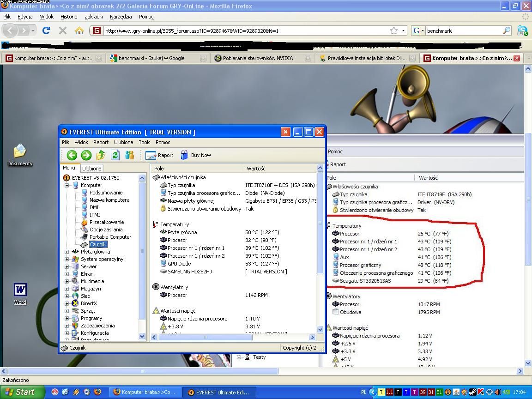532x399 pixels.
Task: Click the EVEREST refresh icon
Action: (115, 155)
